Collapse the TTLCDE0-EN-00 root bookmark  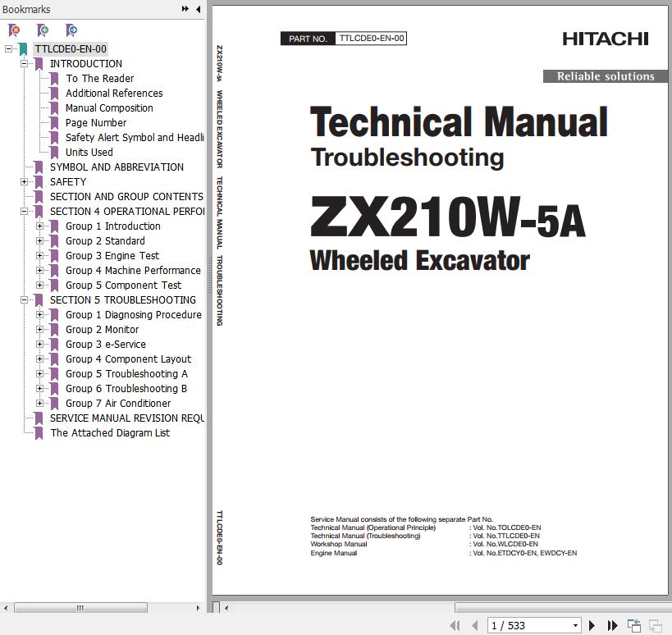click(x=8, y=49)
